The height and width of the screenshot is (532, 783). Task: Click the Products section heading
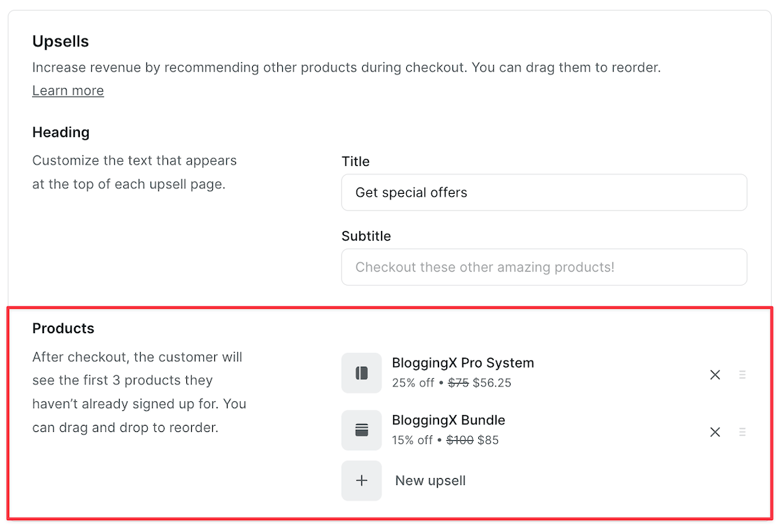tap(63, 328)
